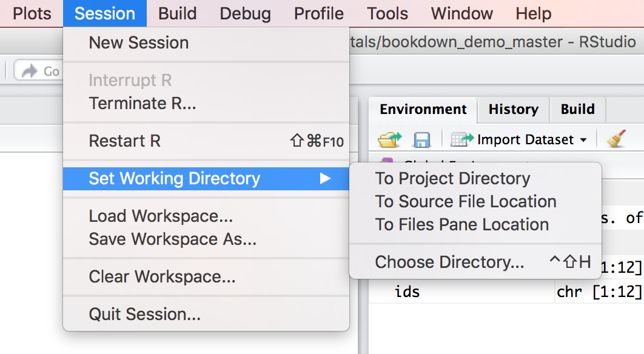
Task: Set working directory To Files Pane Location
Action: point(475,224)
